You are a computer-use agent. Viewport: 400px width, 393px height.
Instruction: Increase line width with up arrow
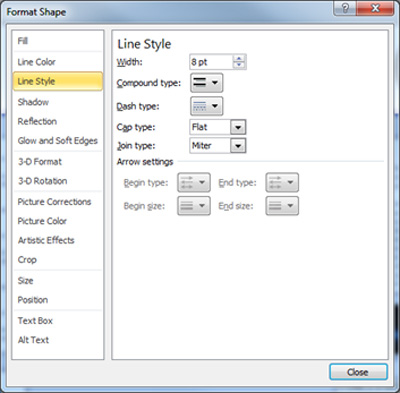(x=239, y=59)
